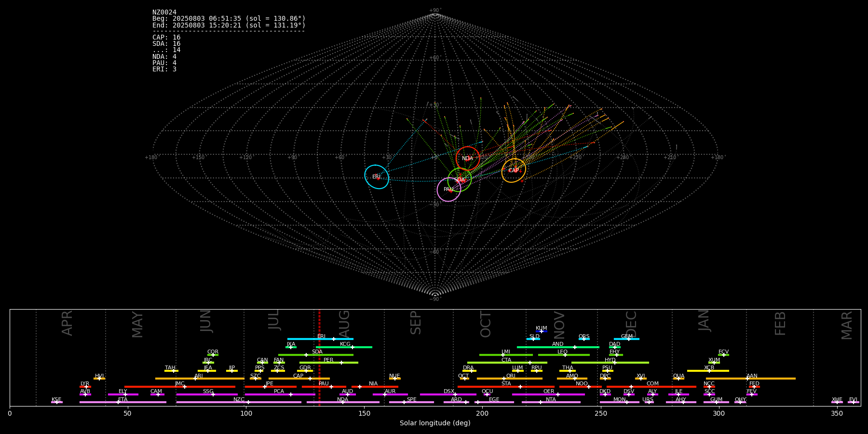Select the NOO shower bar in timeline
The height and width of the screenshot is (434, 868).
click(581, 387)
